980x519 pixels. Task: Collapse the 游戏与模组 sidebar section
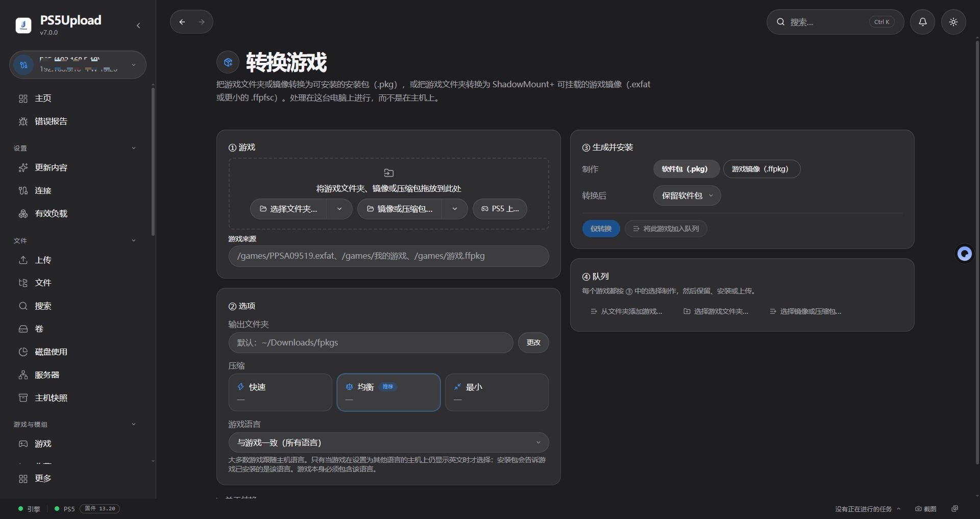[x=134, y=424]
